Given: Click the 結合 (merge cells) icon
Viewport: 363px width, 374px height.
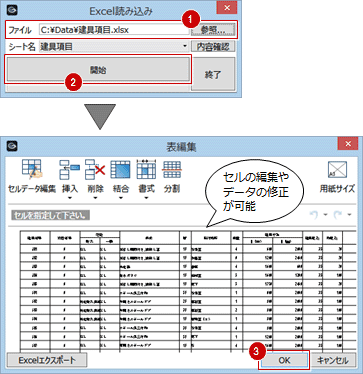Looking at the screenshot, I should tap(120, 170).
